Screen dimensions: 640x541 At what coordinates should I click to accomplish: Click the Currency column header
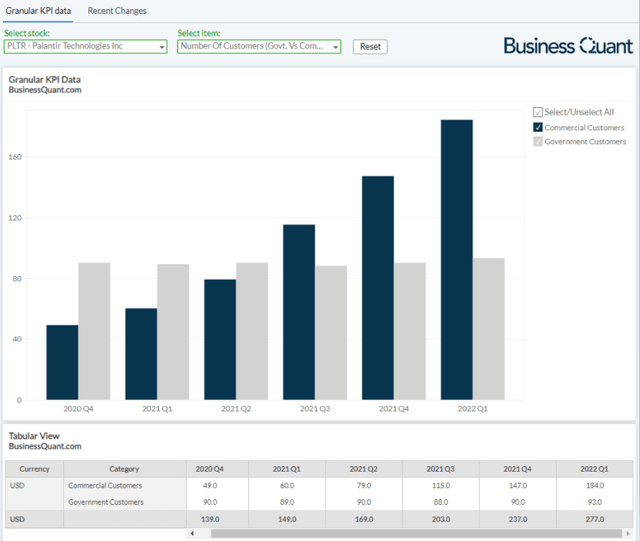[x=34, y=469]
